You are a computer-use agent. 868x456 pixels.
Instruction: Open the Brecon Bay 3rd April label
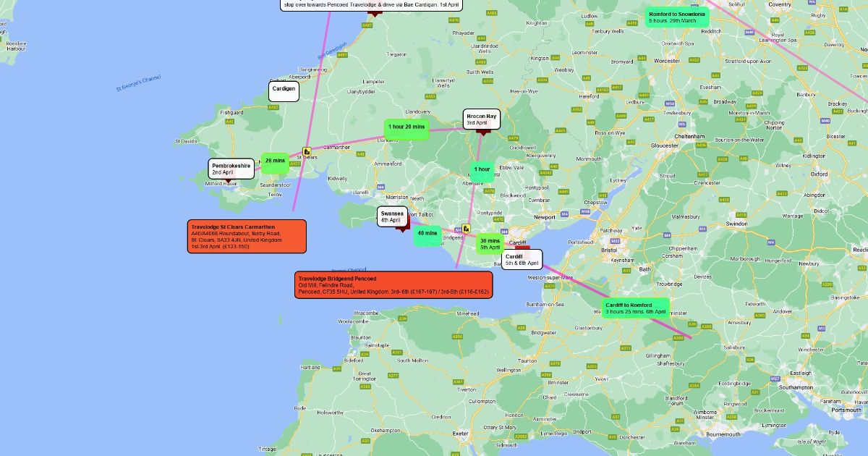[x=482, y=119]
